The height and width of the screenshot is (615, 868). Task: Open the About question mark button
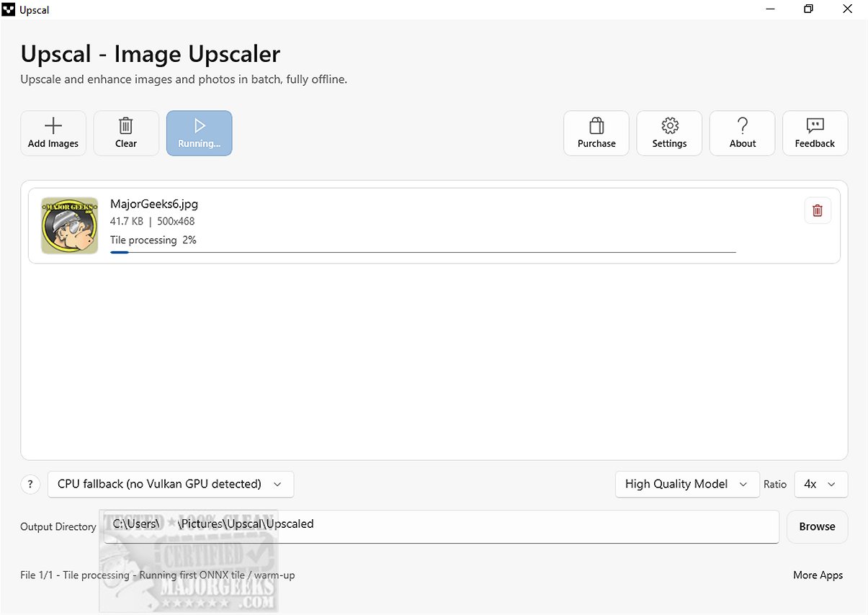743,133
